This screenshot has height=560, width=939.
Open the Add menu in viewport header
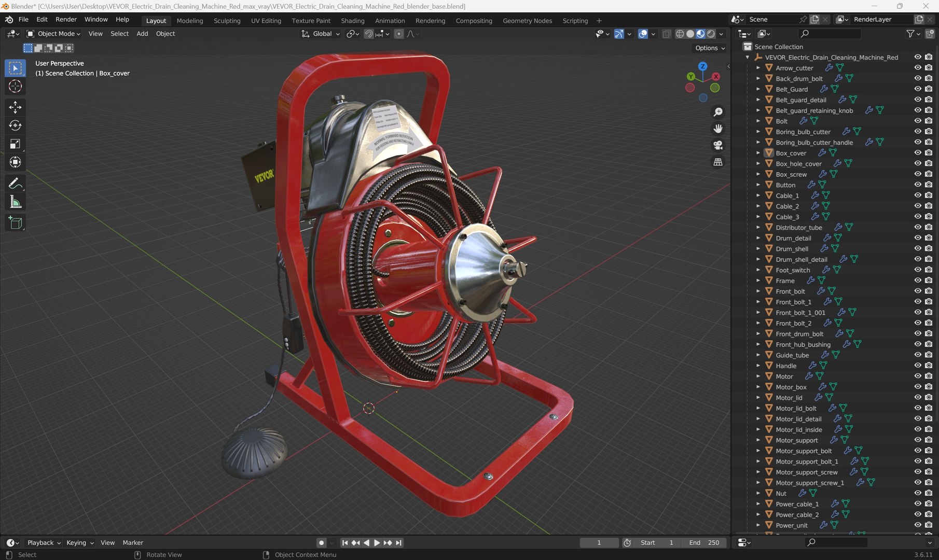[x=142, y=34]
